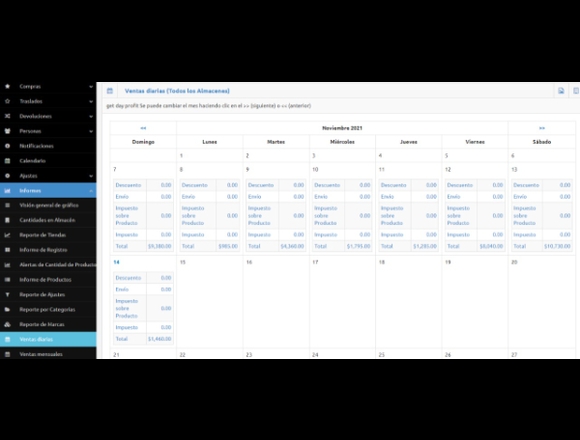Open Reporte por Categorías report
This screenshot has width=580, height=440.
(x=48, y=309)
